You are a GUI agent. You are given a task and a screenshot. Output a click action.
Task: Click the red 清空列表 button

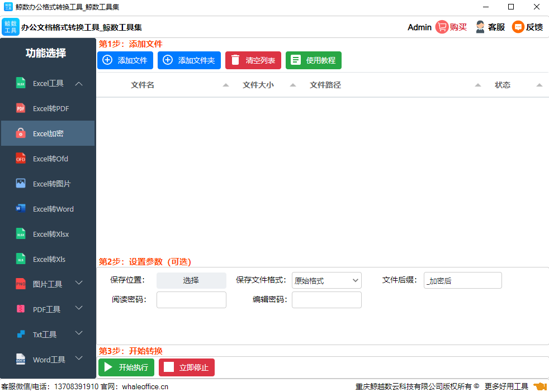tap(253, 60)
